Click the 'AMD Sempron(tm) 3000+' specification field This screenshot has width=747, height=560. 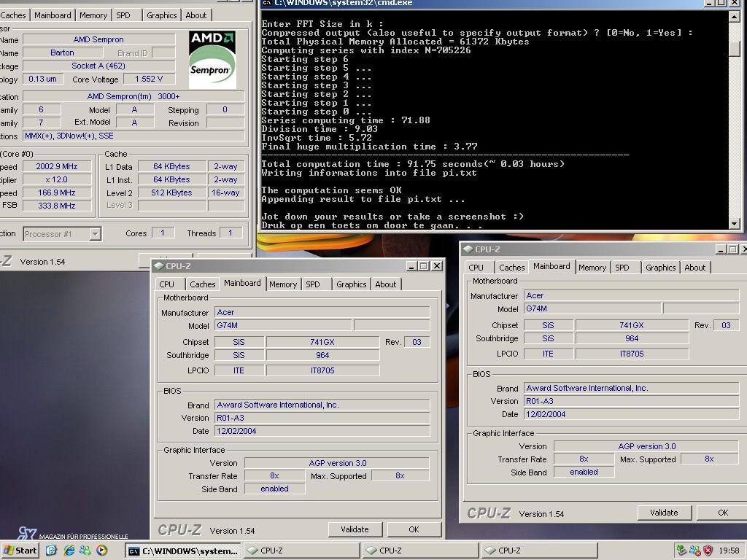tap(133, 96)
